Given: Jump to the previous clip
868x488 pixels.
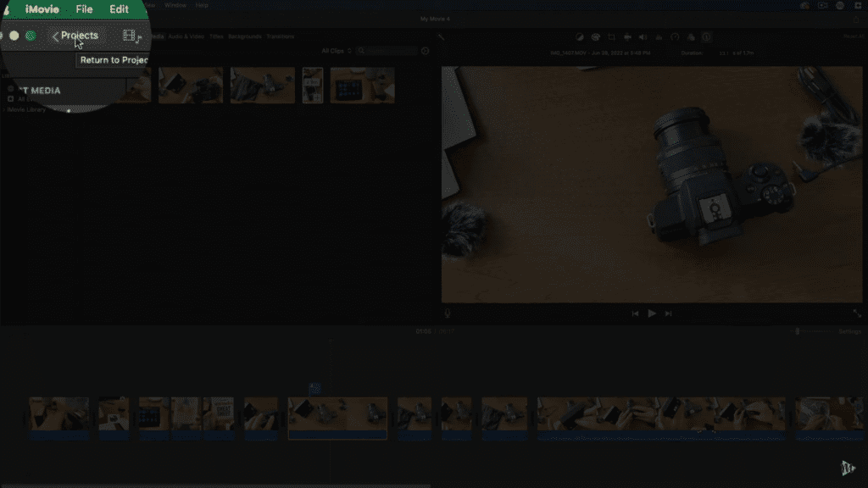Looking at the screenshot, I should pyautogui.click(x=635, y=313).
